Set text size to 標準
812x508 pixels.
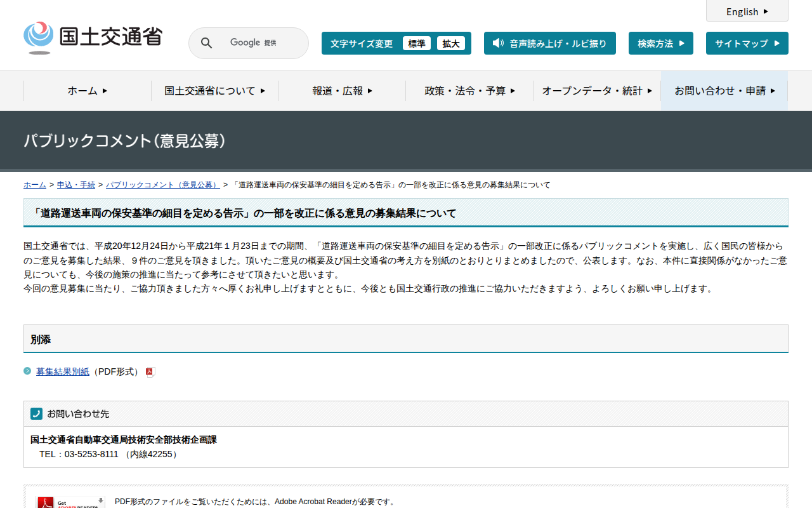click(x=416, y=43)
